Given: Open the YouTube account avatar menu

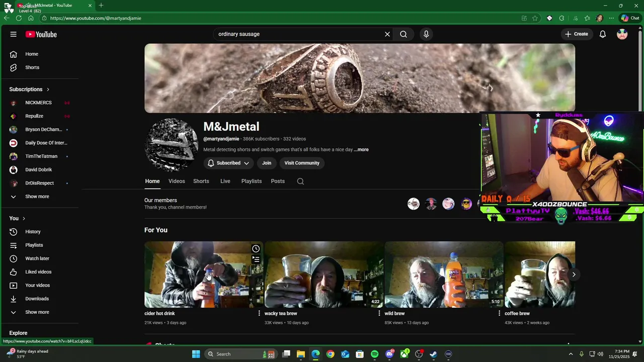Looking at the screenshot, I should coord(622,34).
